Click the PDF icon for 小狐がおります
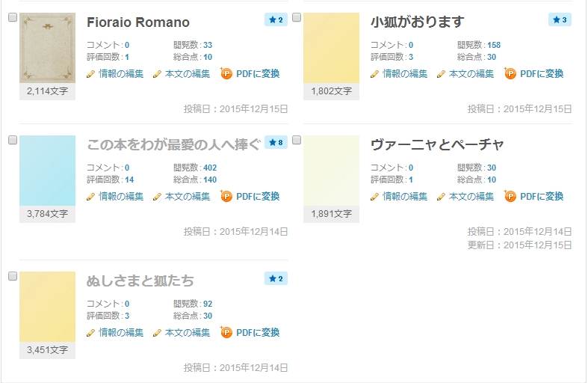588x383 pixels. pyautogui.click(x=510, y=73)
